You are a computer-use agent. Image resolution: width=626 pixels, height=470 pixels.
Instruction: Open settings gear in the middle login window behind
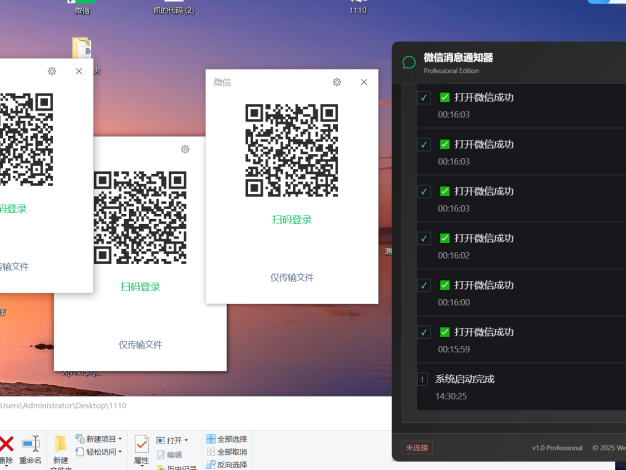185,149
